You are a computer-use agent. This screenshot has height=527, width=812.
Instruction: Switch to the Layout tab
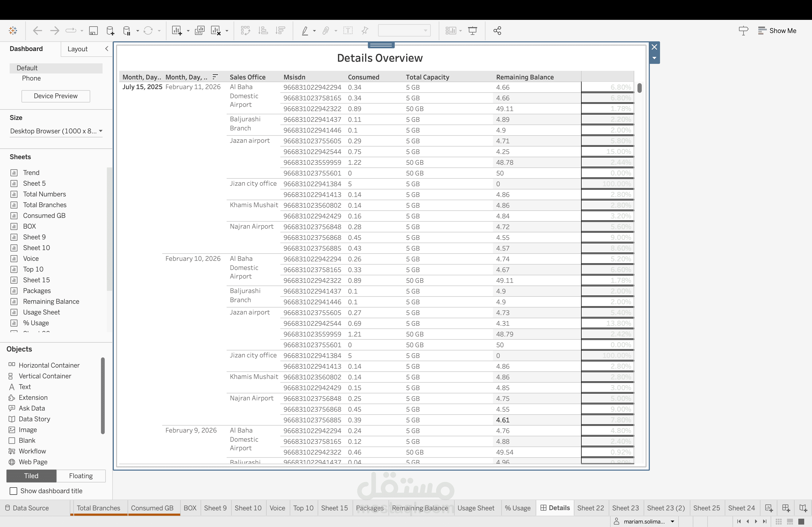[77, 49]
